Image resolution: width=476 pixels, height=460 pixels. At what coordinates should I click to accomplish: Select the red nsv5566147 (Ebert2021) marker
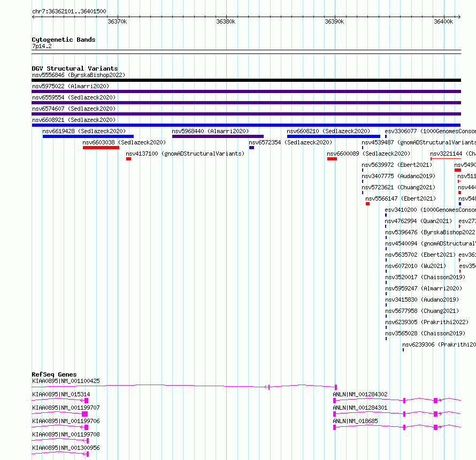pos(367,204)
